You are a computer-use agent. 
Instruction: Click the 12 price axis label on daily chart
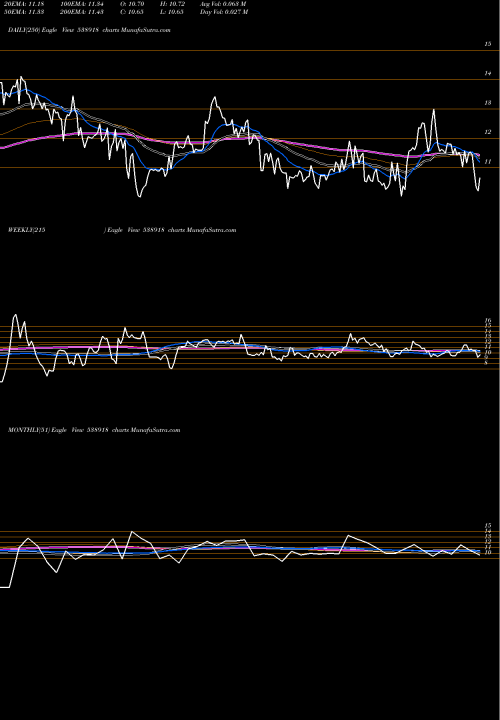click(x=488, y=132)
